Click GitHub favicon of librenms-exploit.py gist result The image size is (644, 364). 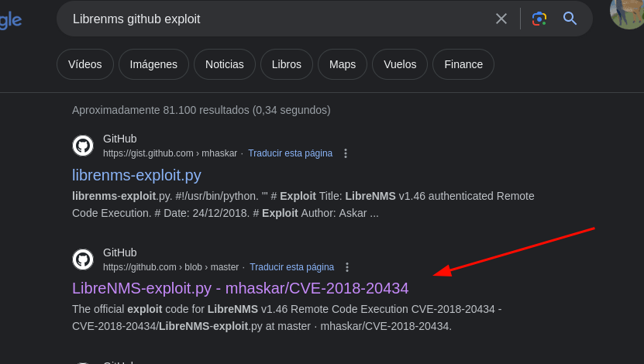point(83,146)
